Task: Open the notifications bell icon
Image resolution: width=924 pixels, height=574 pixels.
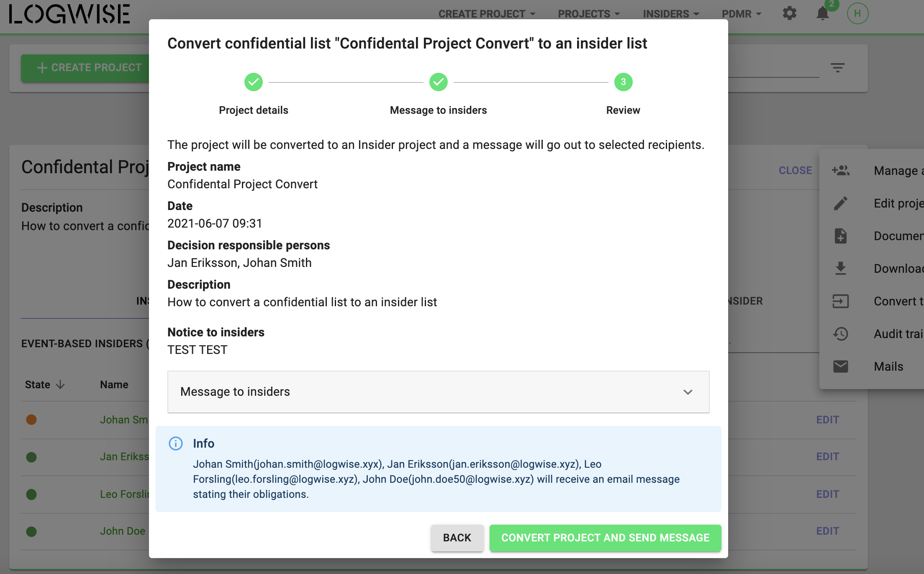Action: [x=823, y=13]
